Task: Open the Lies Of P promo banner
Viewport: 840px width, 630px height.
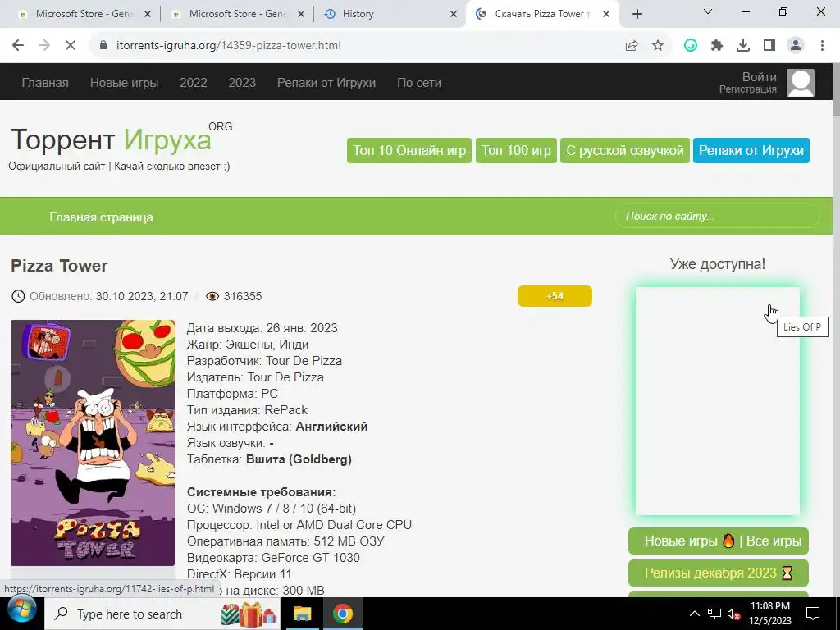Action: 717,401
